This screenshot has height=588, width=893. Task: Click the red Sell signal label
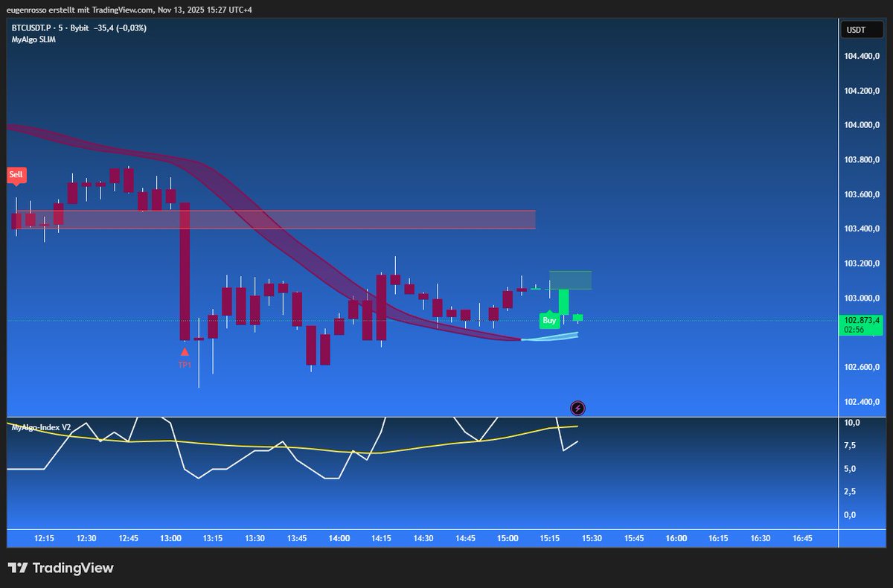point(16,175)
